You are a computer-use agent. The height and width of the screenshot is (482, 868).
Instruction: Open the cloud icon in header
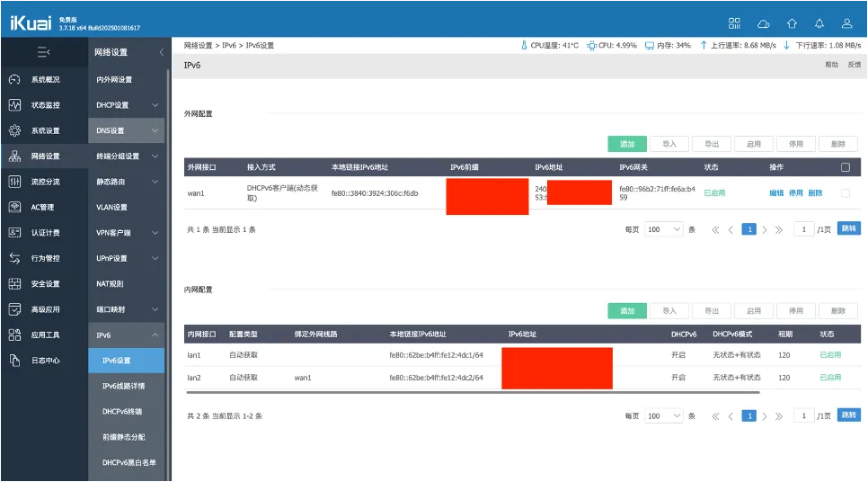pyautogui.click(x=764, y=23)
